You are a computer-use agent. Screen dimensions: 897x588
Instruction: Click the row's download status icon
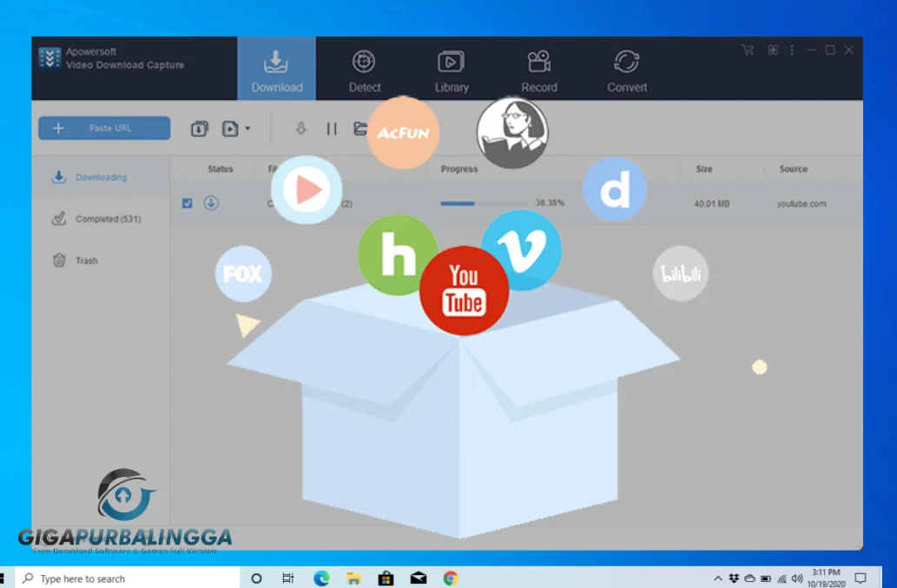click(x=211, y=203)
